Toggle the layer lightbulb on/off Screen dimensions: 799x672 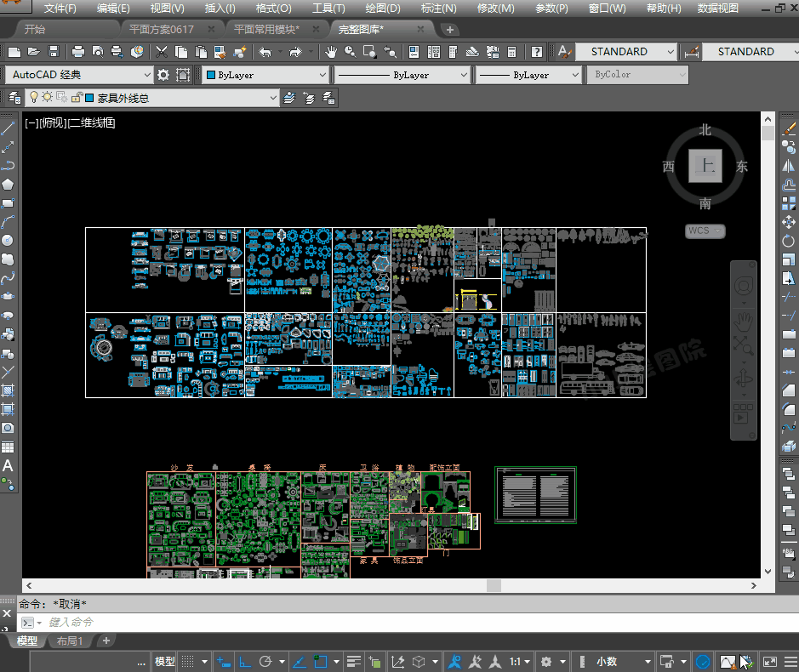(34, 98)
